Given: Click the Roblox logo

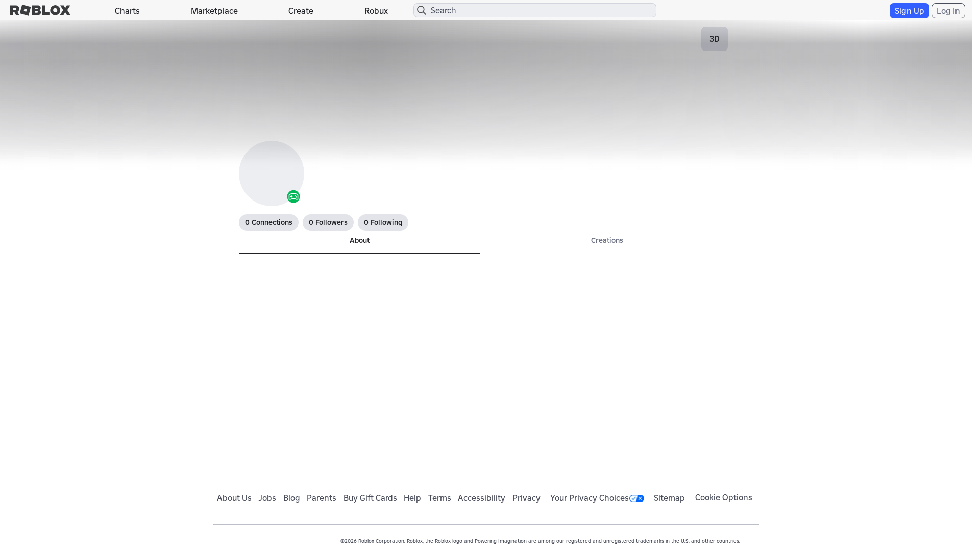Looking at the screenshot, I should (x=40, y=10).
